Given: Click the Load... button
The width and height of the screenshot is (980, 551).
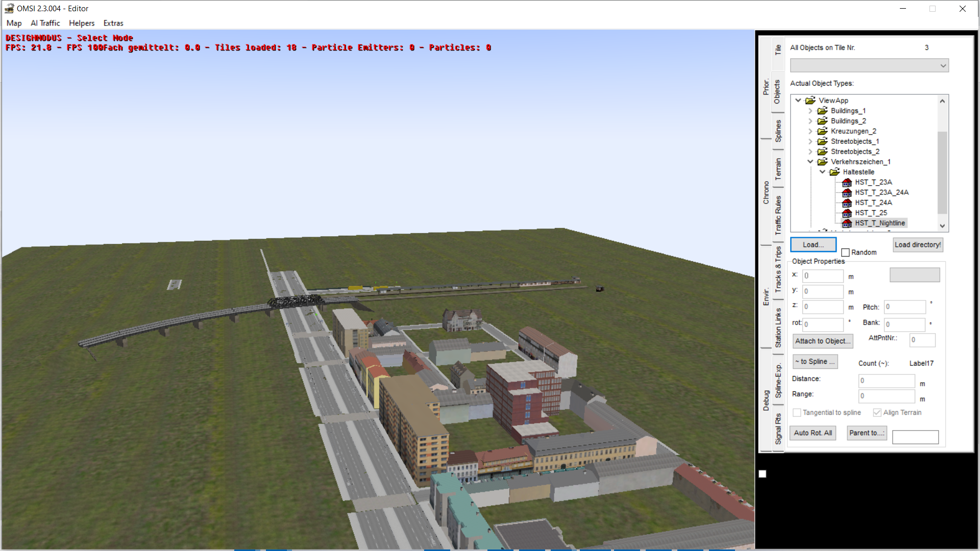Looking at the screenshot, I should [x=813, y=245].
